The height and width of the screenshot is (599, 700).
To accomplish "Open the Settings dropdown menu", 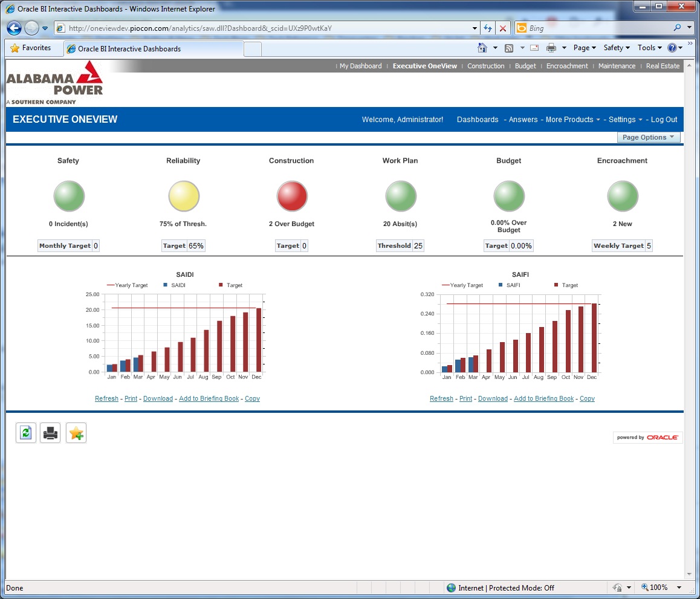I will [x=626, y=119].
